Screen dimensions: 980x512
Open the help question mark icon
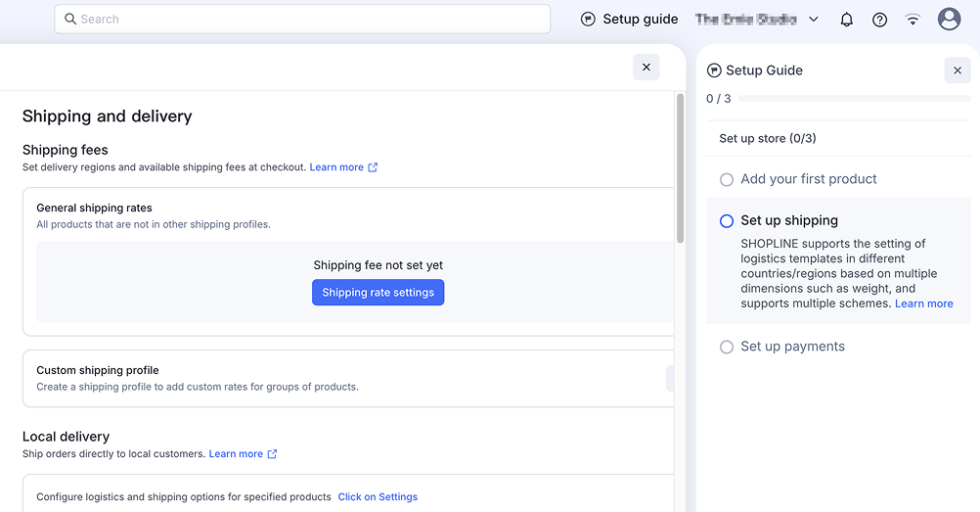click(x=879, y=20)
